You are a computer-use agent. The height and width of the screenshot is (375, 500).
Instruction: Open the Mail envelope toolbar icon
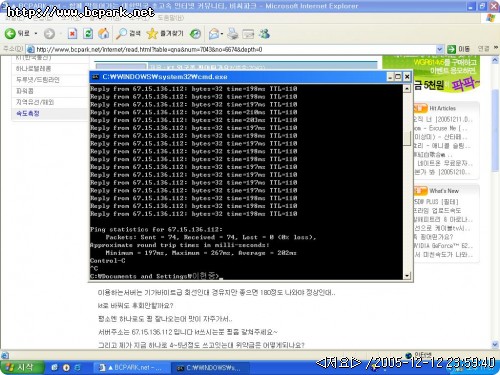pyautogui.click(x=214, y=34)
